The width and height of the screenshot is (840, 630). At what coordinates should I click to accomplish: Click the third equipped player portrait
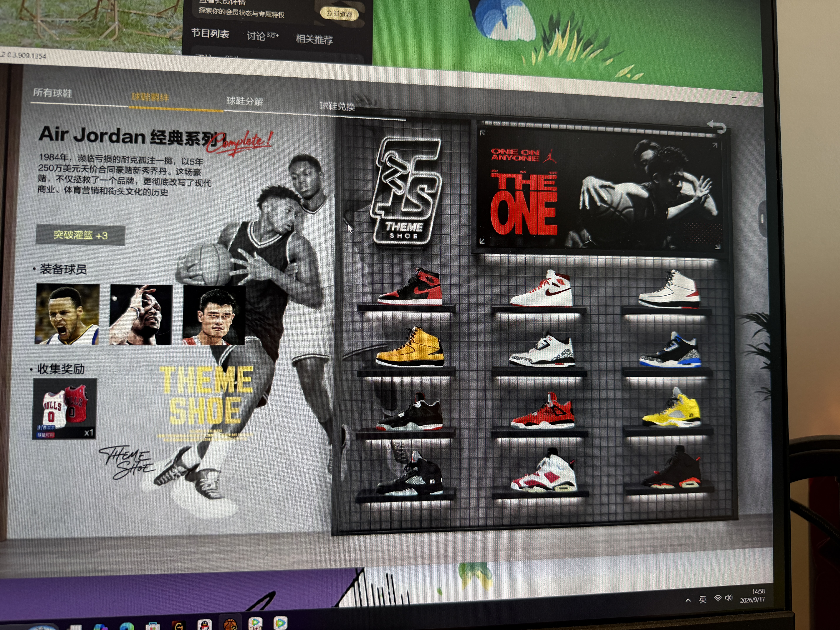[214, 316]
